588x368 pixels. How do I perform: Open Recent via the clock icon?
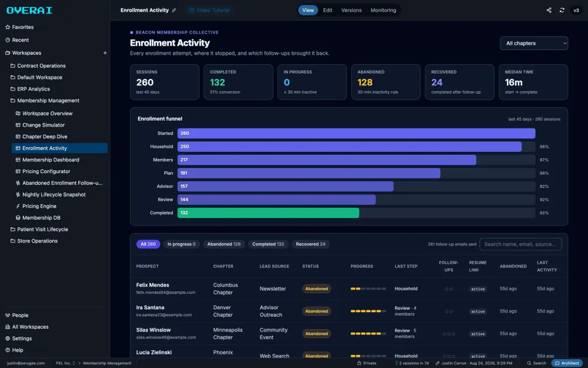point(8,40)
